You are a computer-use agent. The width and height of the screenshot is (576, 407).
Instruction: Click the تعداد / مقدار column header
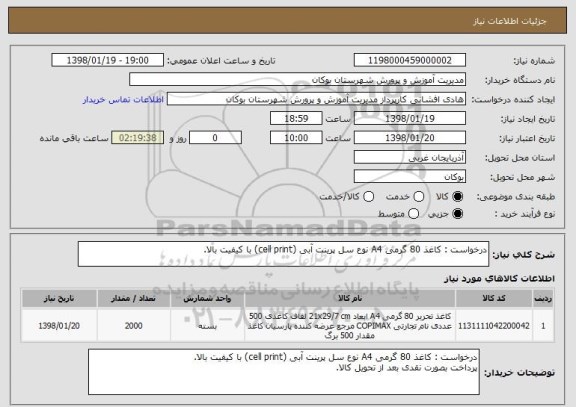(134, 298)
